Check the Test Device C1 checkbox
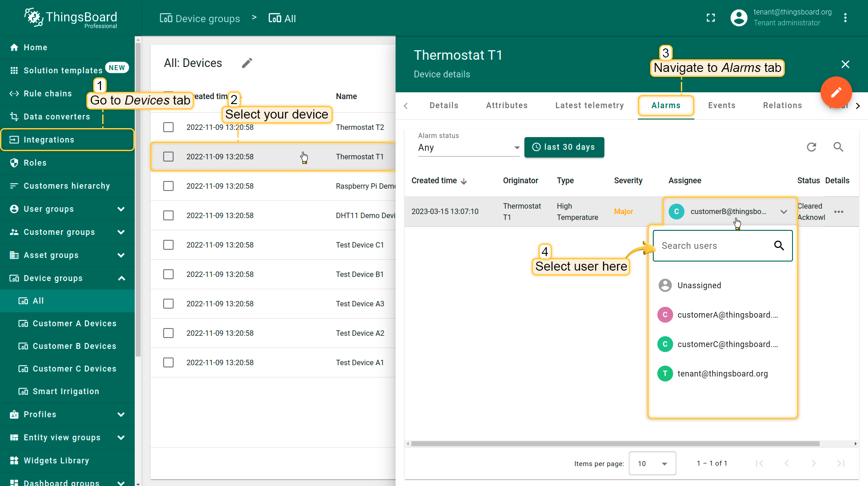 (x=168, y=245)
